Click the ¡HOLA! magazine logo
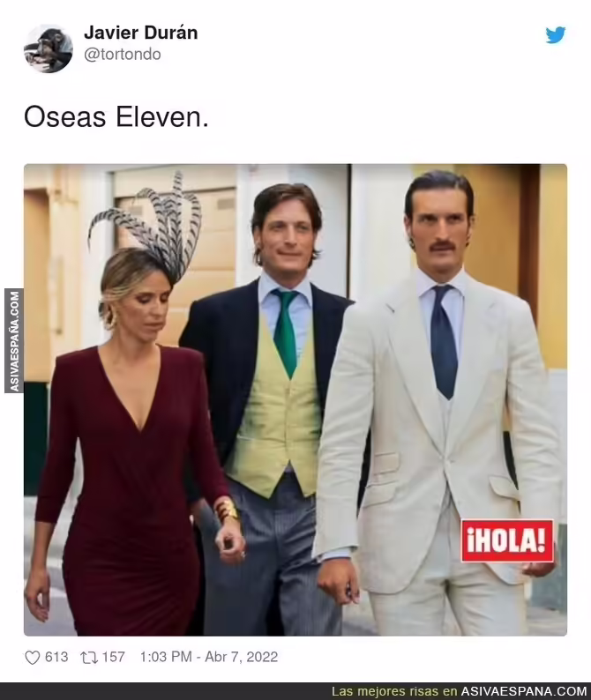The width and height of the screenshot is (591, 700). point(507,540)
